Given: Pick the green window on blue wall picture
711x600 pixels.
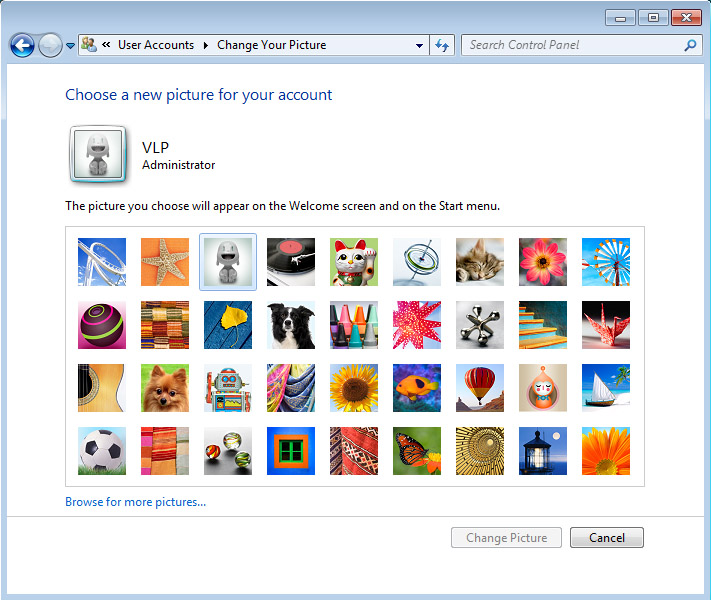Looking at the screenshot, I should [x=291, y=451].
